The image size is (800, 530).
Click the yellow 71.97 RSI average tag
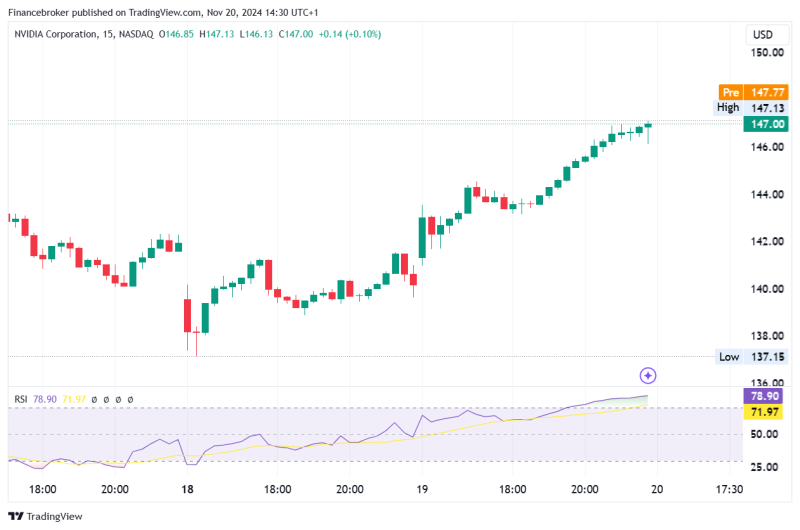click(765, 411)
